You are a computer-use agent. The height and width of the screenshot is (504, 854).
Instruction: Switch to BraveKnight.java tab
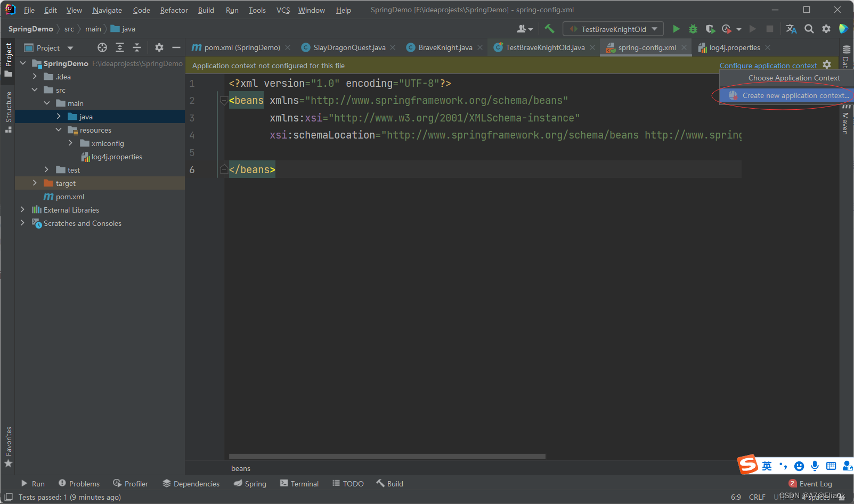point(445,47)
